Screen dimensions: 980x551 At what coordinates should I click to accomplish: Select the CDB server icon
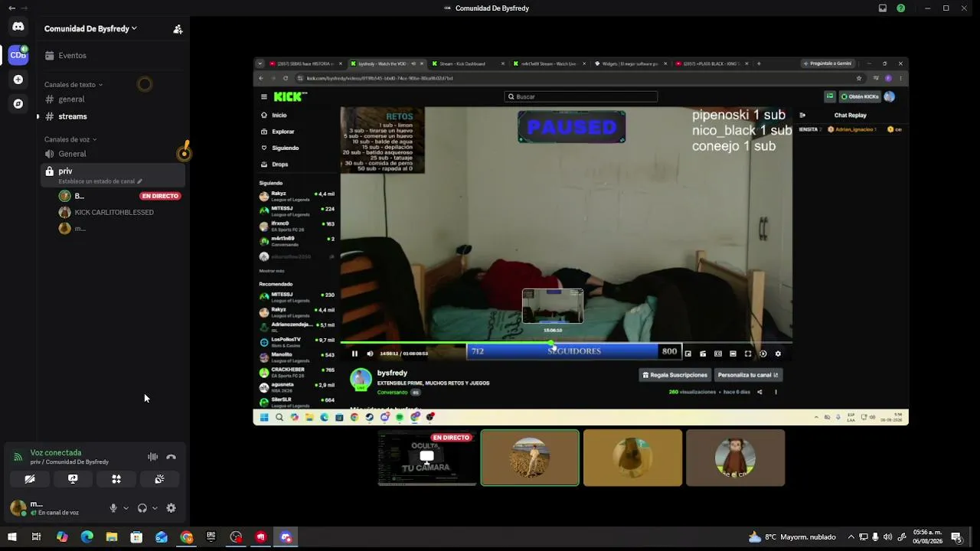coord(18,54)
